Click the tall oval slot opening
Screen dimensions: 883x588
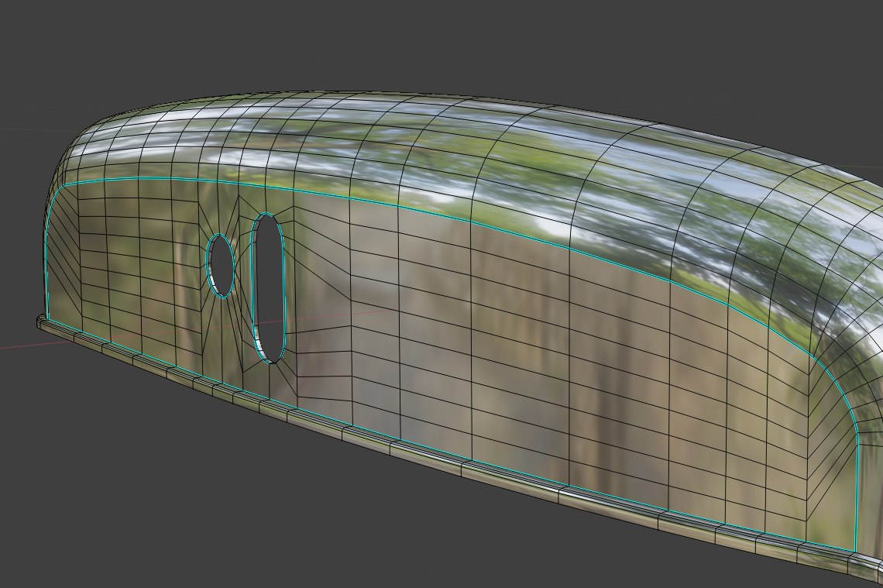(x=267, y=287)
